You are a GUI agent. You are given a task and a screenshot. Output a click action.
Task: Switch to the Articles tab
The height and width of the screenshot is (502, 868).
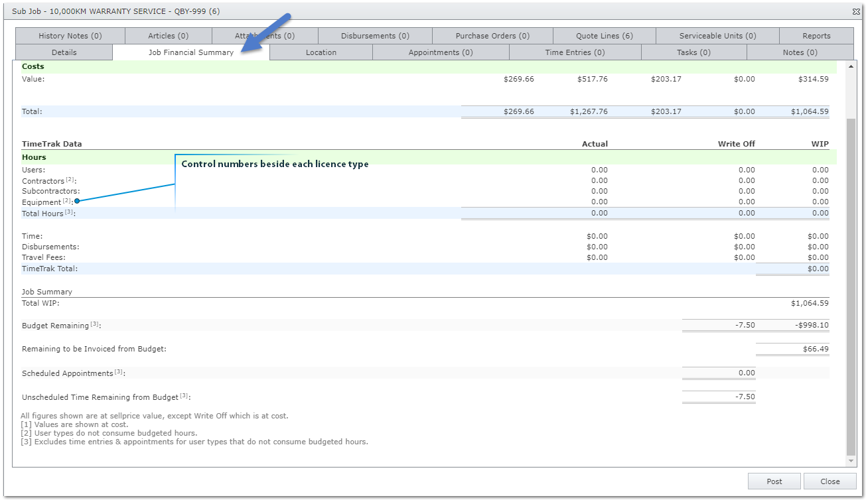[168, 36]
